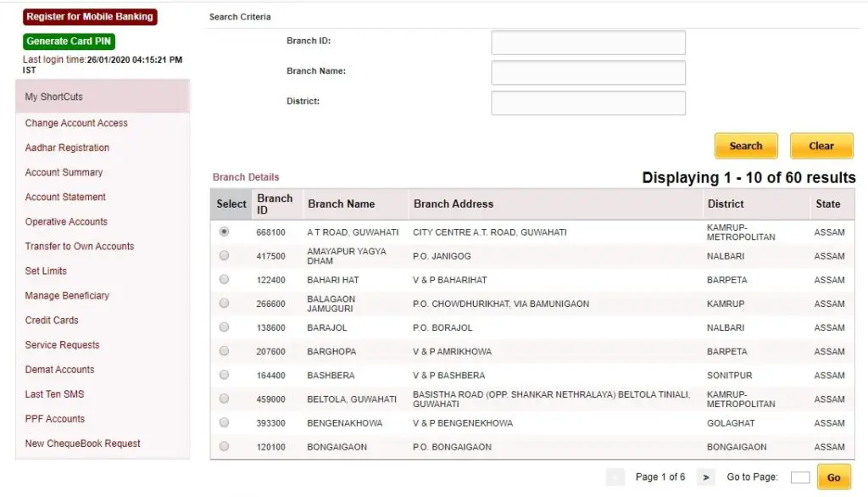Click branch ID 393300 cell

point(270,423)
